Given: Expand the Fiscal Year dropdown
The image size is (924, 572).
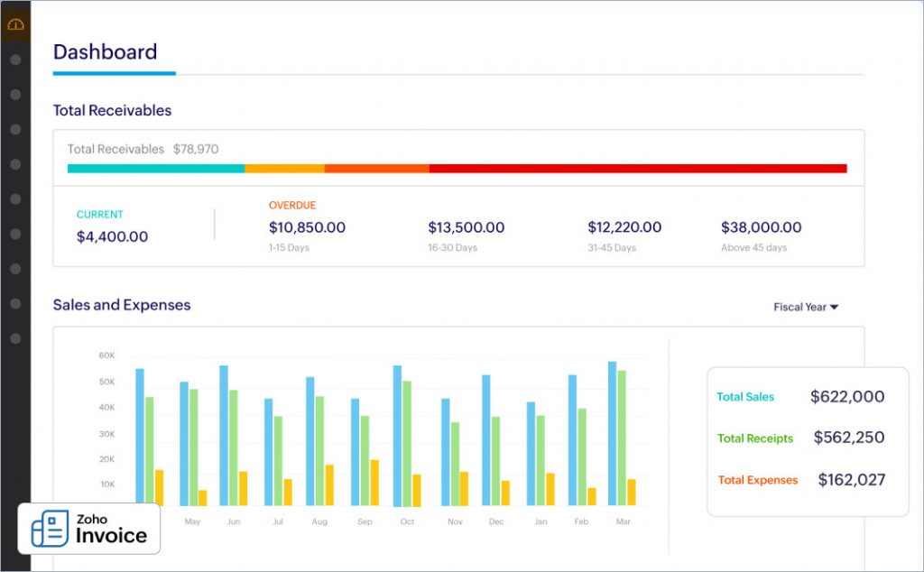Looking at the screenshot, I should tap(805, 307).
